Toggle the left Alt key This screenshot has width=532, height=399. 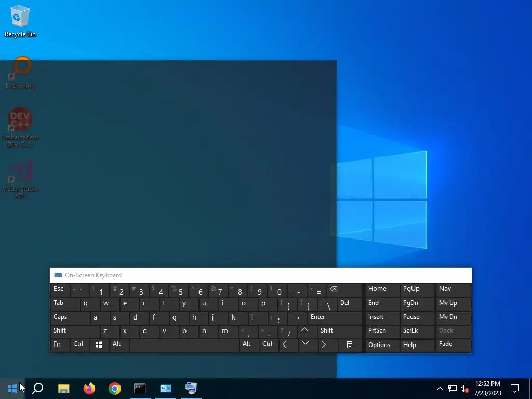pyautogui.click(x=119, y=345)
